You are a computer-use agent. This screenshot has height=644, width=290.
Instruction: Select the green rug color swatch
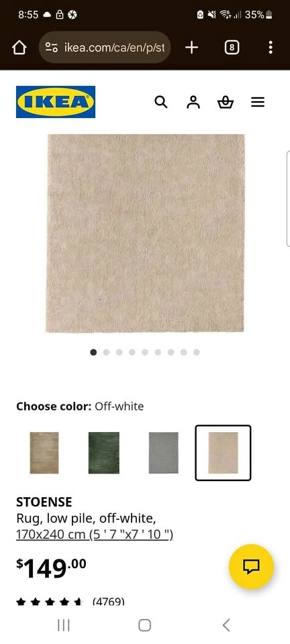point(104,453)
